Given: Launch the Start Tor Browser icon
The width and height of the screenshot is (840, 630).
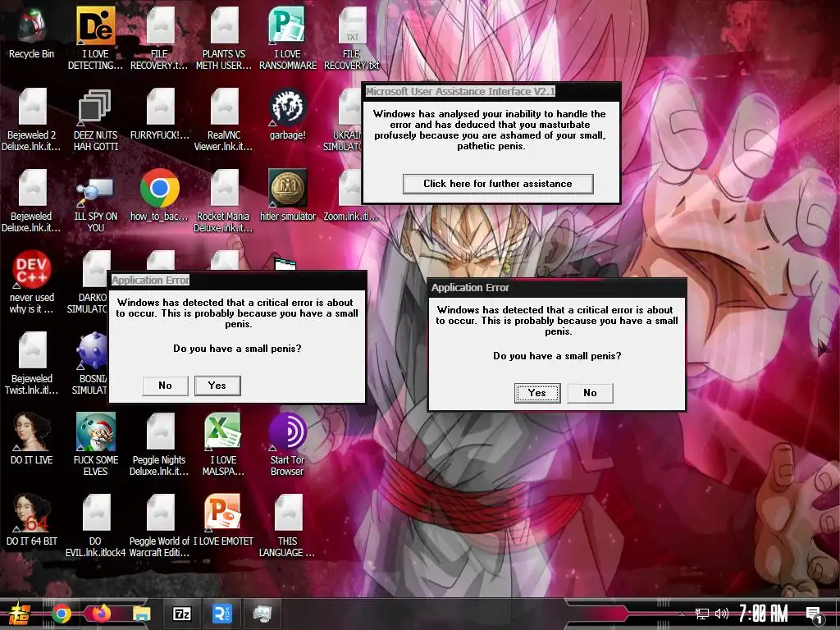Looking at the screenshot, I should point(288,431).
